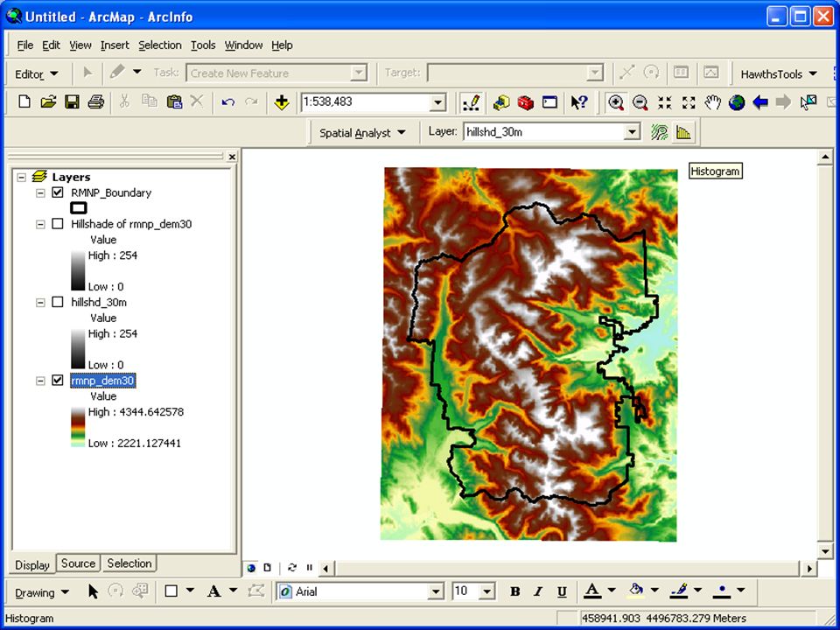Show the Command Line window
This screenshot has width=840, height=630.
click(549, 102)
